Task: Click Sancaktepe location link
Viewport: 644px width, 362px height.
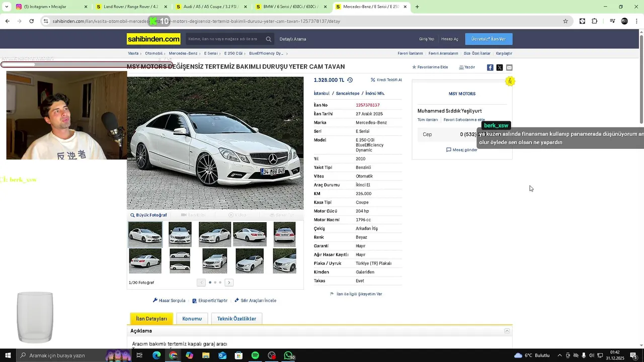Action: (348, 94)
